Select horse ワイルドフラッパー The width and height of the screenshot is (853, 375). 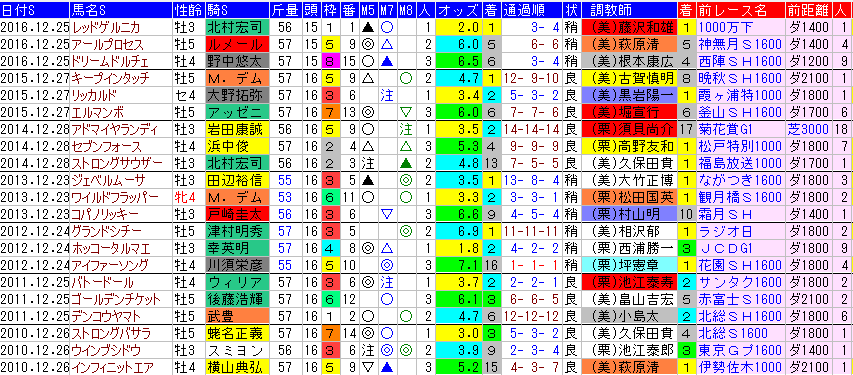(x=115, y=197)
